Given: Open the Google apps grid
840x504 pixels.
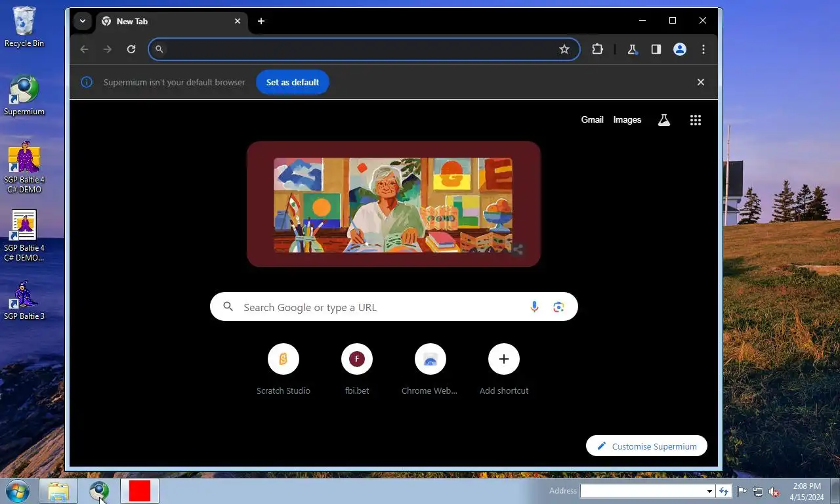Looking at the screenshot, I should coord(696,120).
